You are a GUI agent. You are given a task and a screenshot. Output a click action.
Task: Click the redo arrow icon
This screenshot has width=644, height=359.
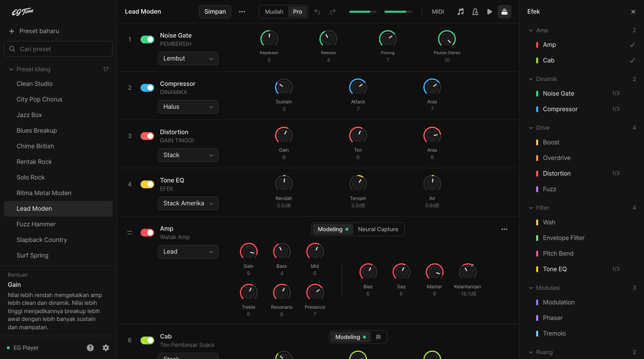(x=332, y=12)
